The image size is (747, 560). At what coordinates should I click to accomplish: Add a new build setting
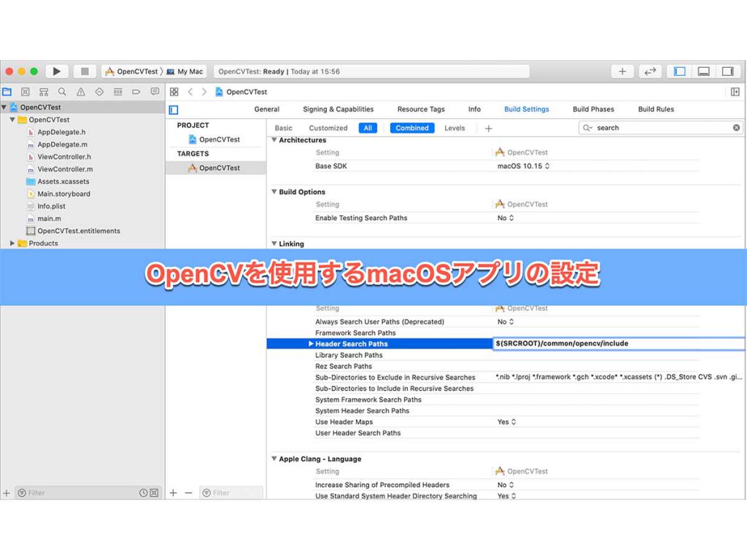coord(488,128)
